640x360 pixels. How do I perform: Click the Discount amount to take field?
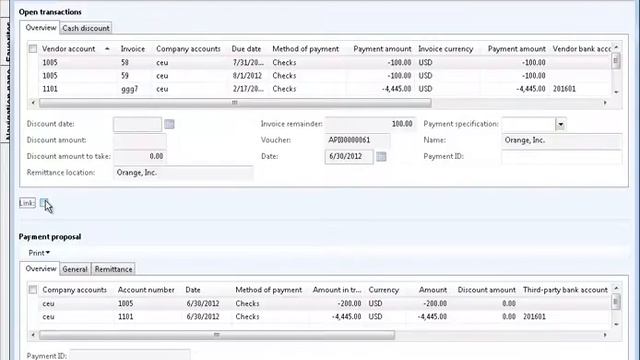tap(140, 156)
